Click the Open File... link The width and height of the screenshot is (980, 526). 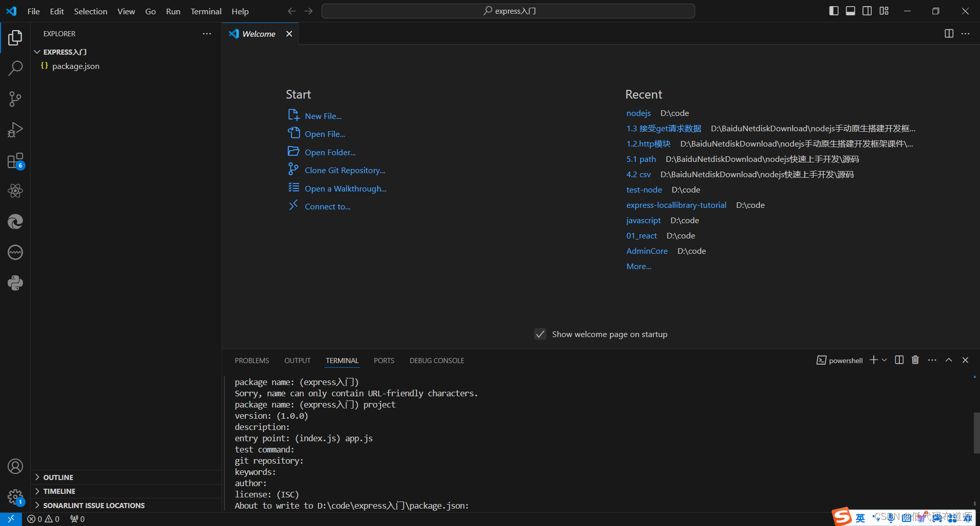325,134
